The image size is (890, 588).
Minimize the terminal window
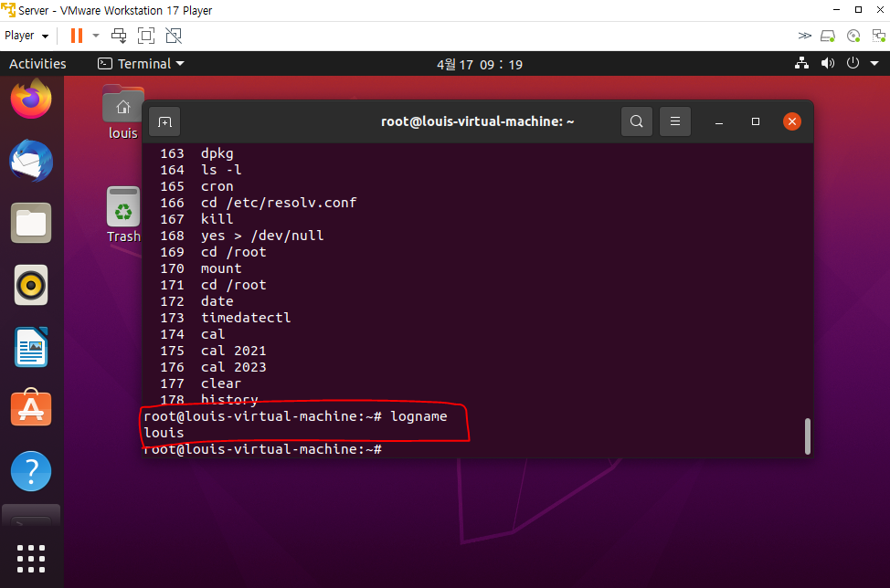click(719, 122)
